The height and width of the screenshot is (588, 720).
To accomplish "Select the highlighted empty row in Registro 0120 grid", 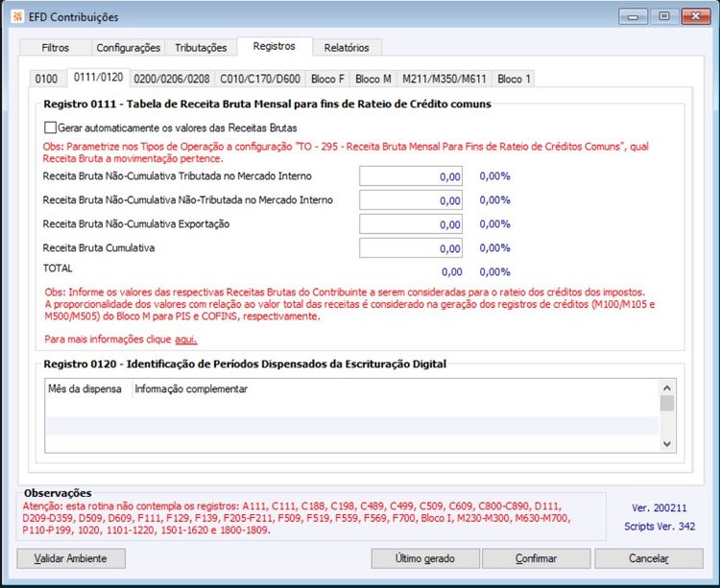I will coord(352,425).
